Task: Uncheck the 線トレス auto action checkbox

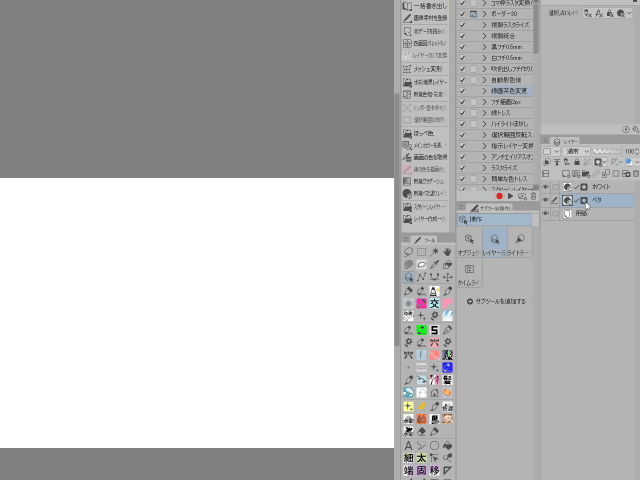Action: (x=462, y=113)
